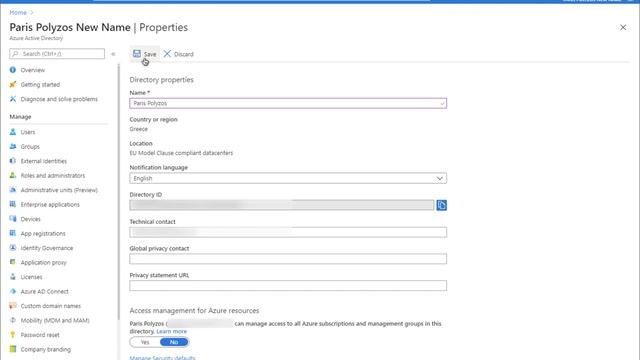Copy Directory ID with copy icon

[x=441, y=205]
